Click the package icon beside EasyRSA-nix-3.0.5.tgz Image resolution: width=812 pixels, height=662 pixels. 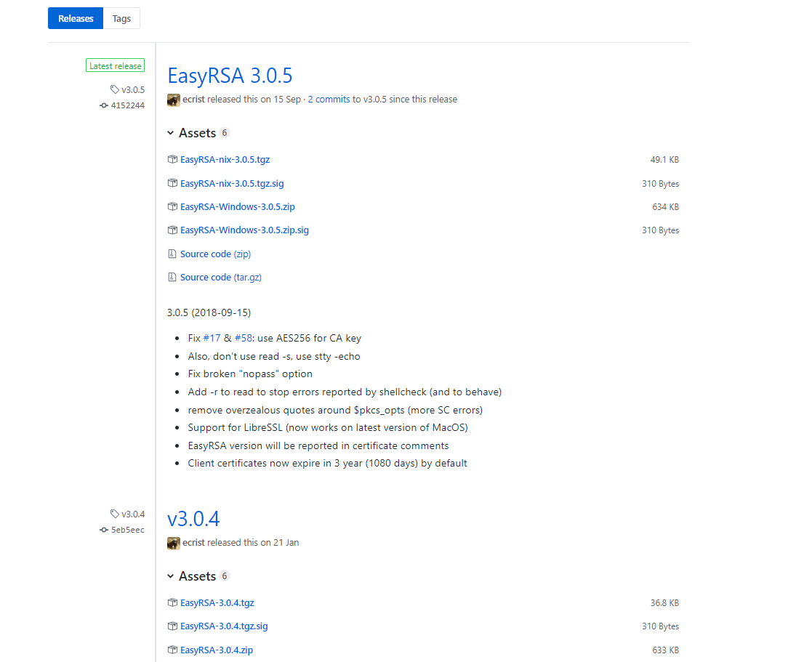pyautogui.click(x=172, y=159)
